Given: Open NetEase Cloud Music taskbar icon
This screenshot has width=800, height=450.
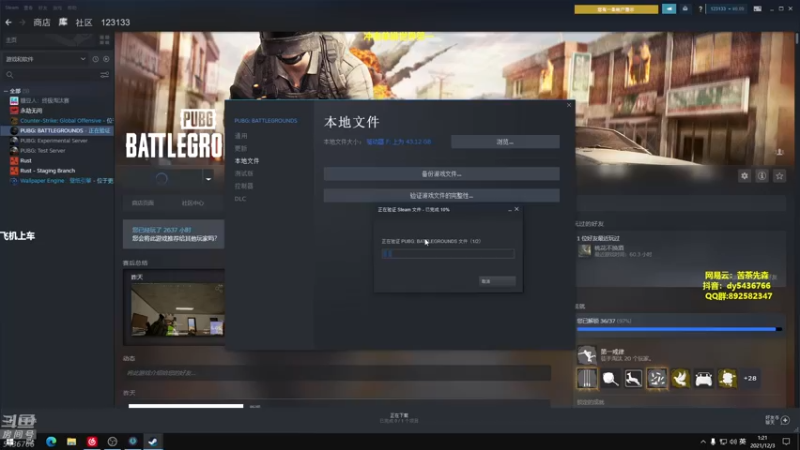Looking at the screenshot, I should point(92,442).
